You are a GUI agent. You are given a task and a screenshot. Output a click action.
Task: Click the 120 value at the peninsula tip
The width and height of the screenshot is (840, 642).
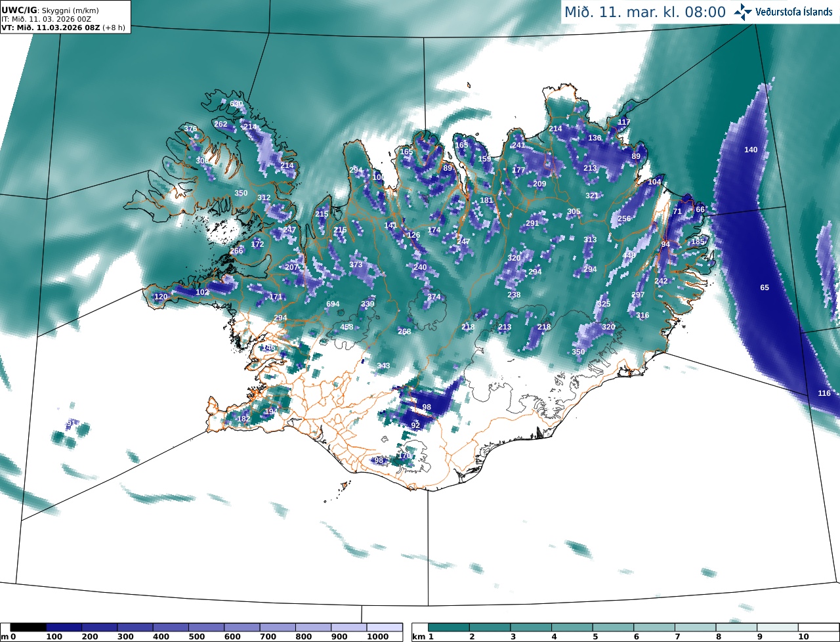tap(161, 297)
